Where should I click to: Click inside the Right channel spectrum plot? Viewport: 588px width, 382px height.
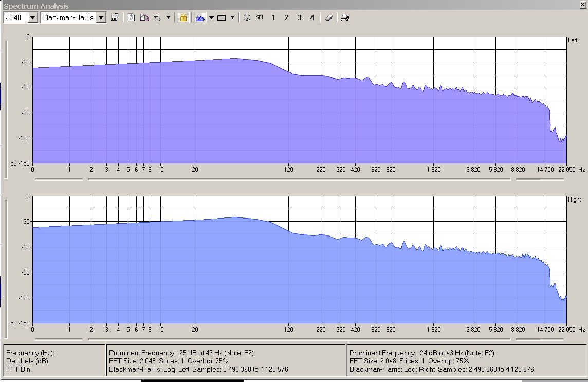(299, 260)
